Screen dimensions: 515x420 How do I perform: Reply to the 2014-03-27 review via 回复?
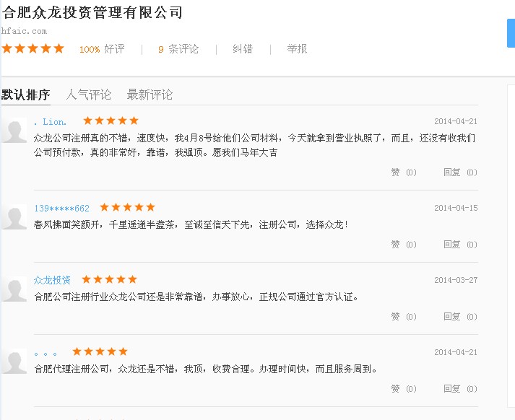pyautogui.click(x=459, y=317)
